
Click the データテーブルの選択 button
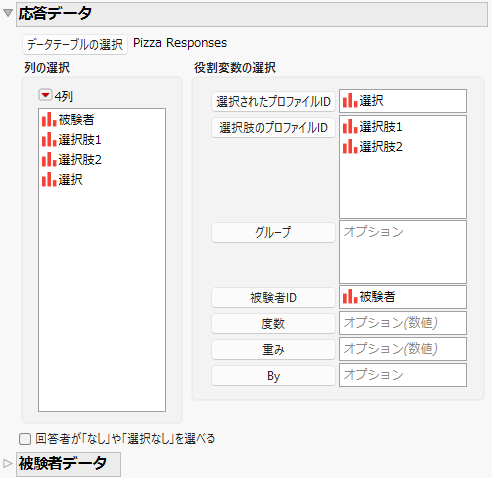click(75, 44)
